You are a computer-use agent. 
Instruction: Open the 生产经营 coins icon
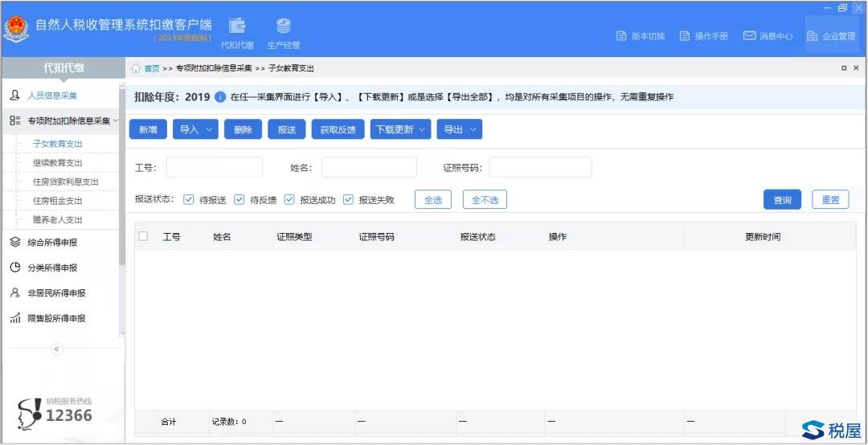pyautogui.click(x=283, y=27)
